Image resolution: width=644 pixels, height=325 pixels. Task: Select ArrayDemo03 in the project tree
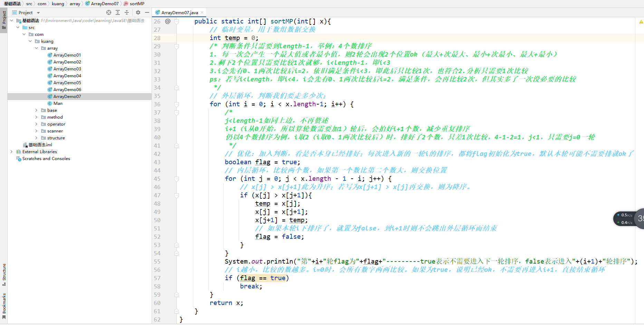click(x=67, y=69)
